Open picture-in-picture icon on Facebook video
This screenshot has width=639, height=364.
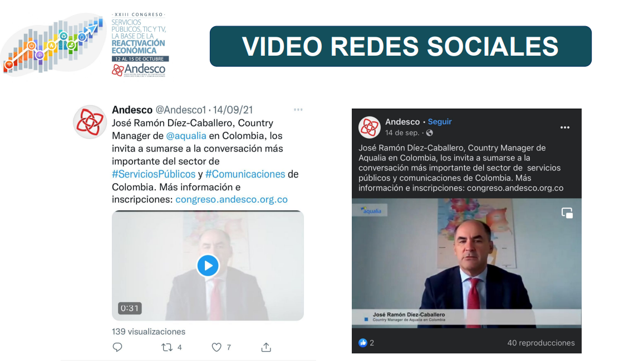(567, 213)
